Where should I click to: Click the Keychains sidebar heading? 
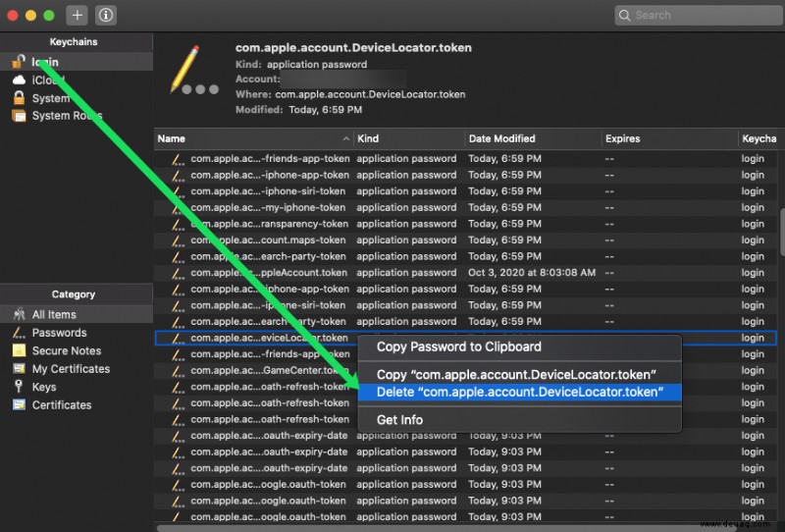pyautogui.click(x=74, y=41)
